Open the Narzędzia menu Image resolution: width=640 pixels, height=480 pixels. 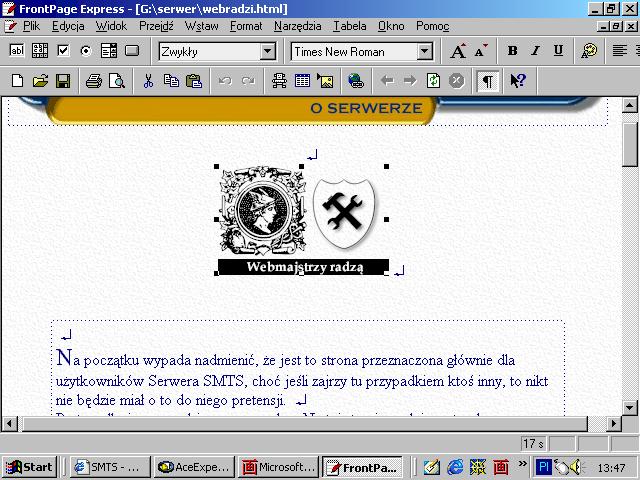298,27
